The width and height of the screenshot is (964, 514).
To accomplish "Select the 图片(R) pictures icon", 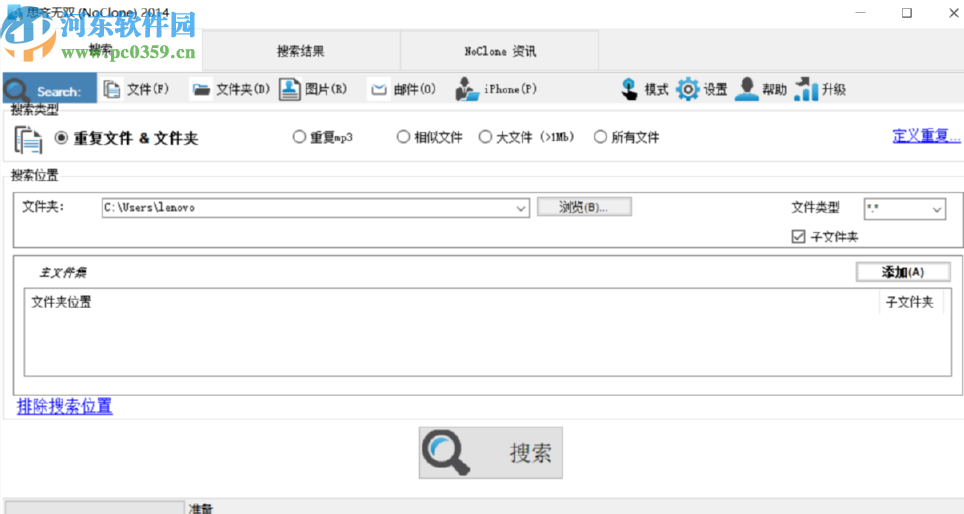I will pyautogui.click(x=290, y=89).
